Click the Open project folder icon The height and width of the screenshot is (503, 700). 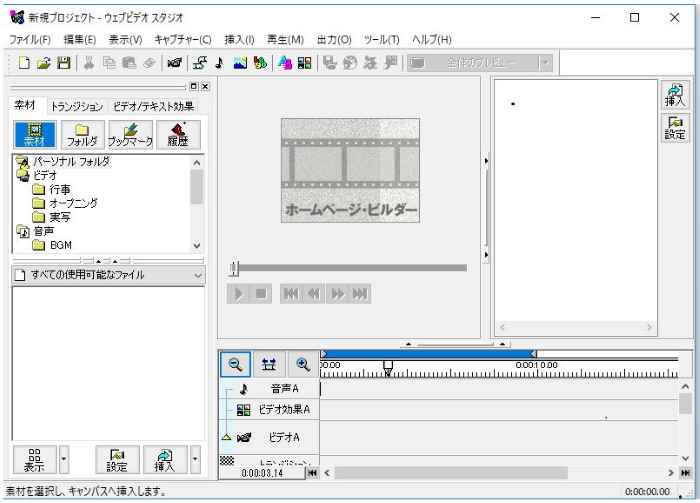click(x=44, y=63)
